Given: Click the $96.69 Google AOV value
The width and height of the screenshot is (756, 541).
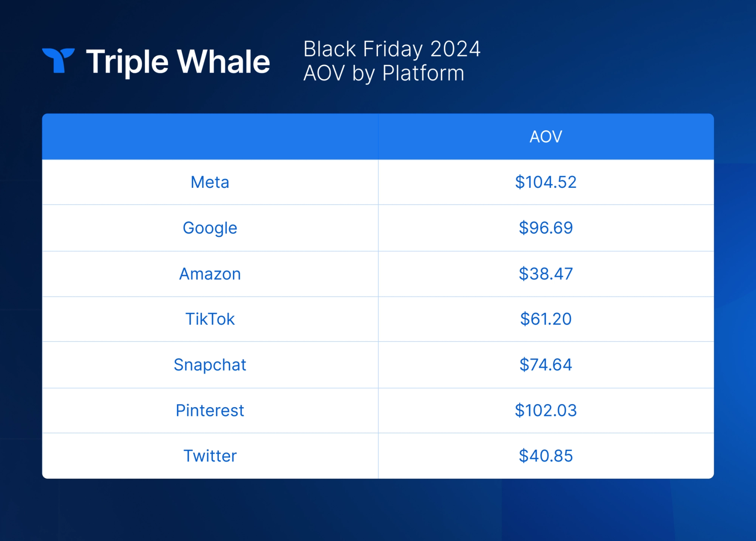Looking at the screenshot, I should coord(546,228).
